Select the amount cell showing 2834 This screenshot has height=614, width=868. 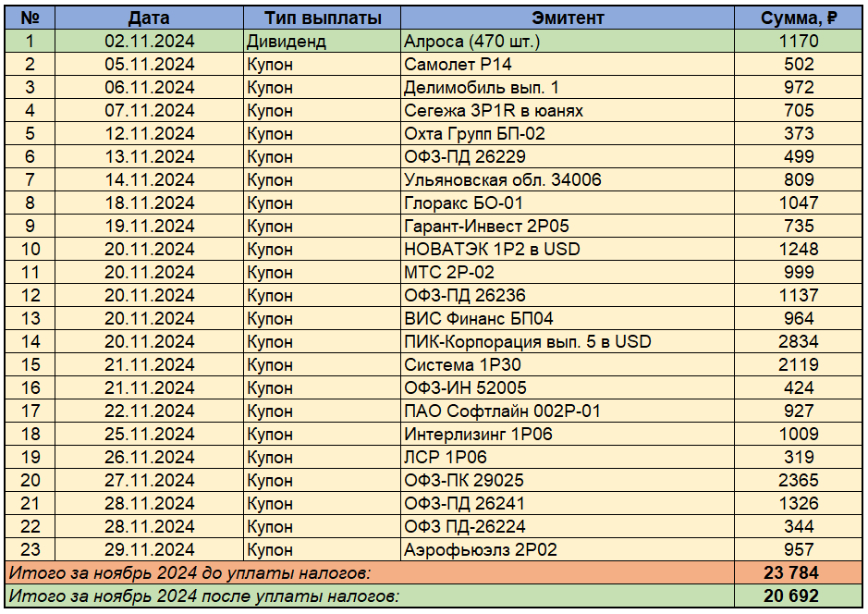point(799,341)
